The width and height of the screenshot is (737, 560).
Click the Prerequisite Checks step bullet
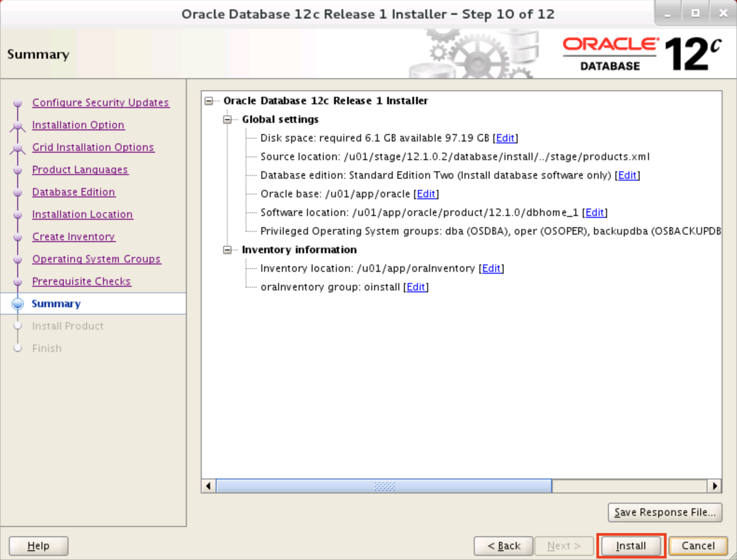tap(18, 282)
